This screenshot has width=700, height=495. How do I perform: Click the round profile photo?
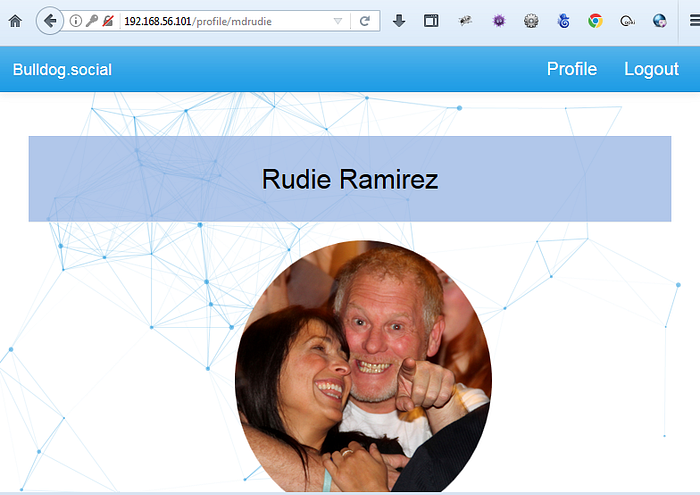click(x=363, y=366)
